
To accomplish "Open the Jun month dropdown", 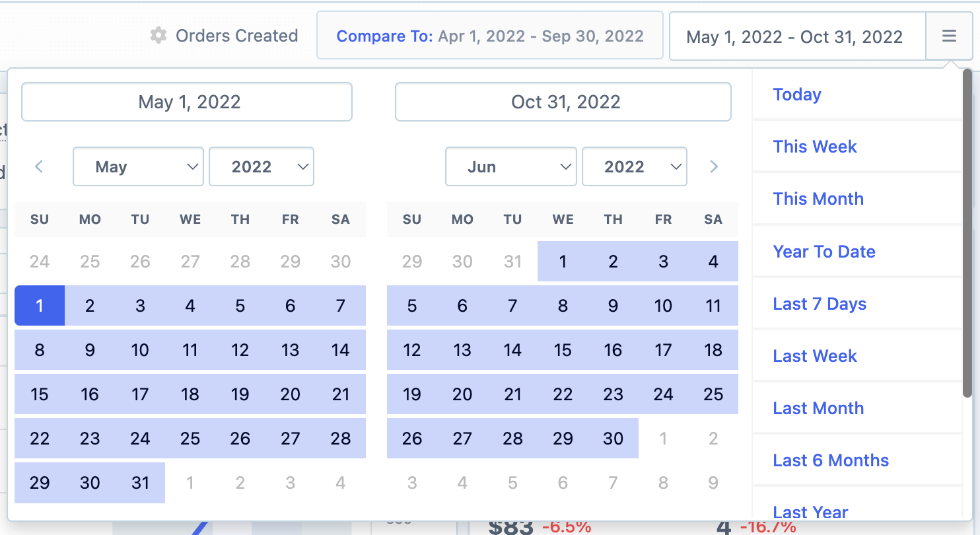I will [x=510, y=166].
